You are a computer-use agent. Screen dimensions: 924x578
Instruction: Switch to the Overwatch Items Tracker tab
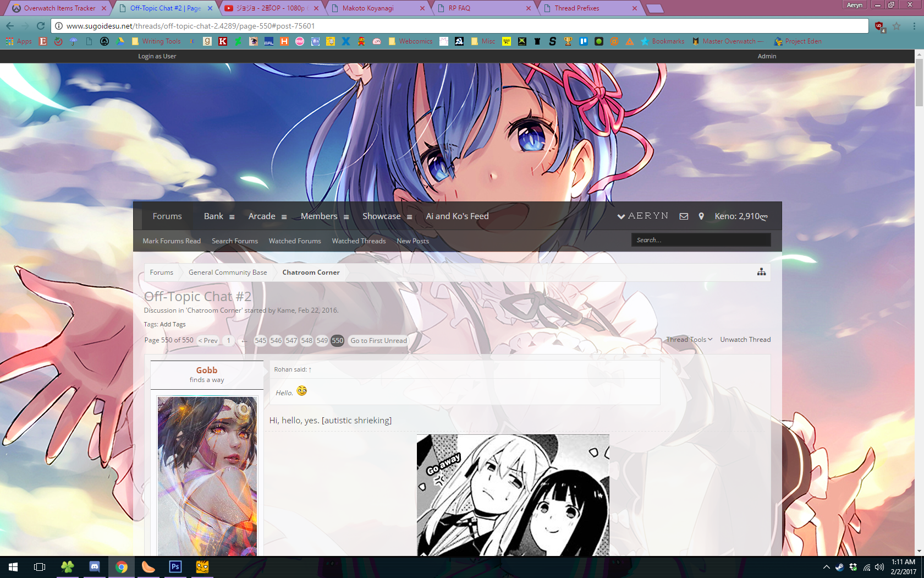pos(59,8)
